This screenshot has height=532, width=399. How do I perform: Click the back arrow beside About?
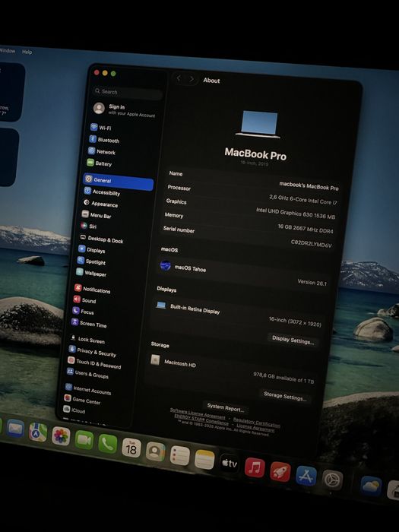click(x=179, y=79)
